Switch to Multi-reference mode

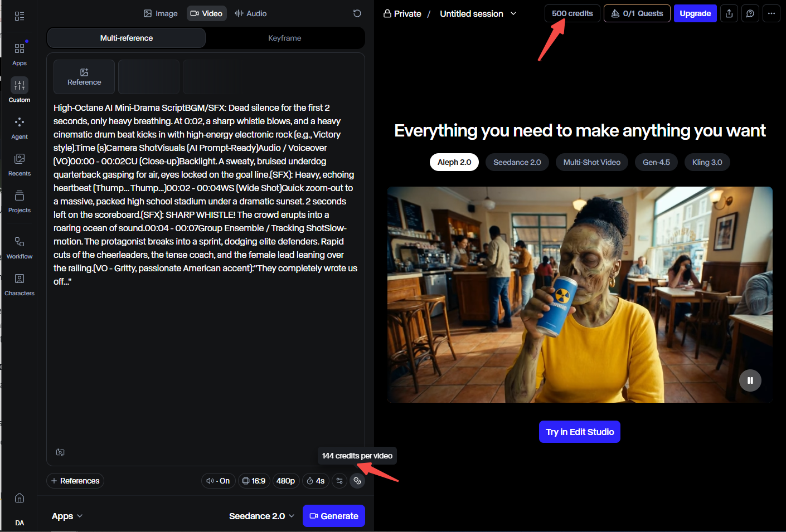(x=127, y=38)
